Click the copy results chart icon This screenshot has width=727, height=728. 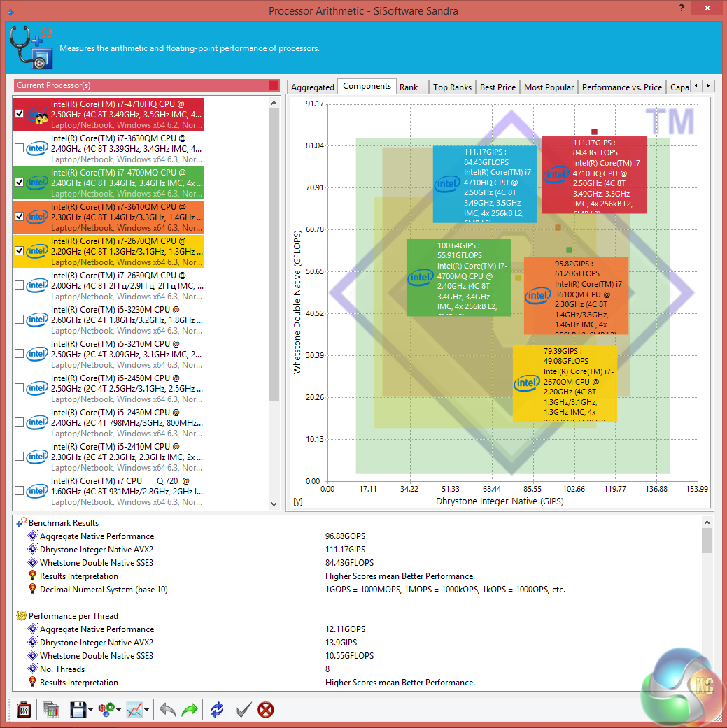pos(51,709)
